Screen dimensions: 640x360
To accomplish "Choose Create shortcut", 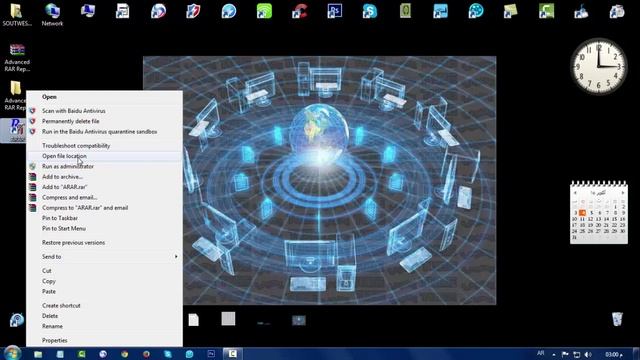I will pyautogui.click(x=104, y=306).
